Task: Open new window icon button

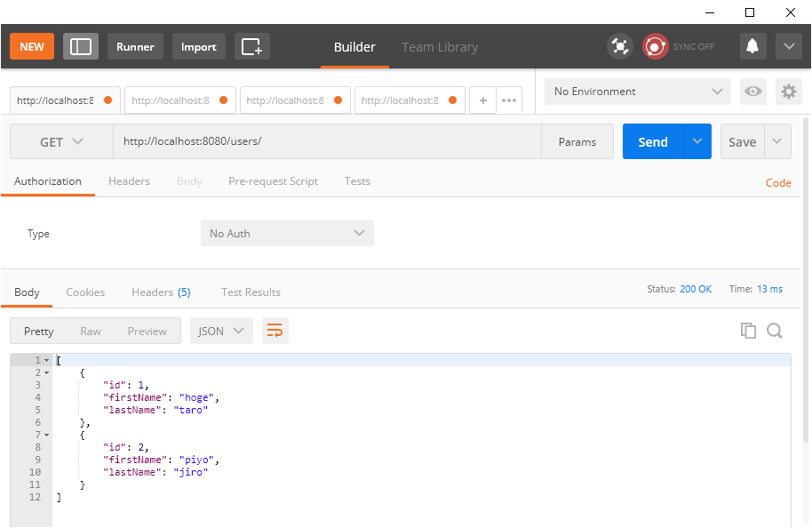Action: [x=252, y=46]
